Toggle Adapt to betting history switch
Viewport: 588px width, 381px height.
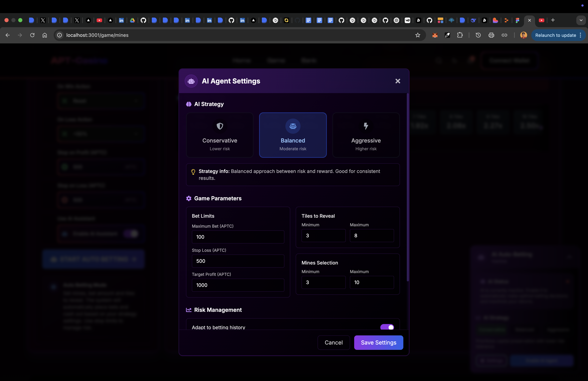coord(387,327)
